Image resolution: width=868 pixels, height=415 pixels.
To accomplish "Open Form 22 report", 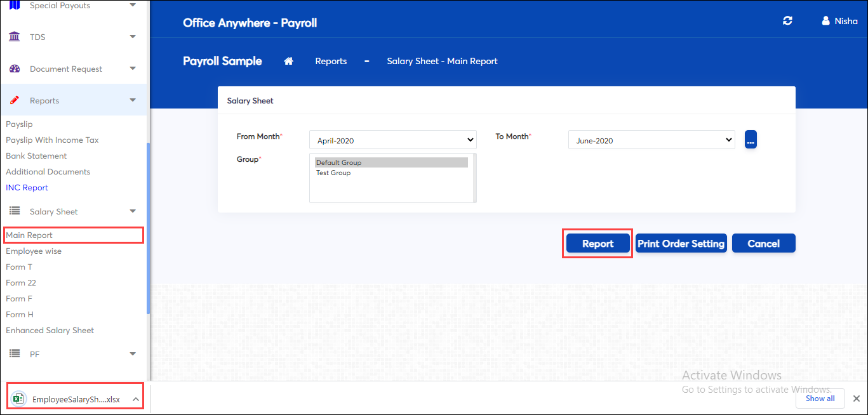I will click(x=21, y=283).
